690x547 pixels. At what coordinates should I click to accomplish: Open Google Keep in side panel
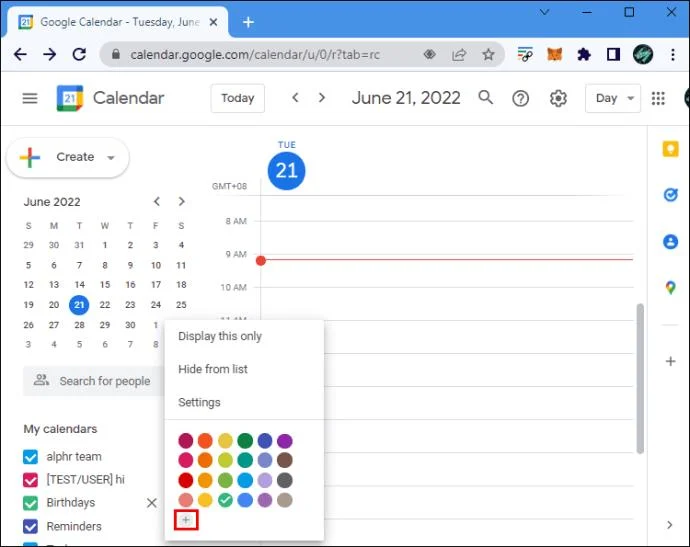pyautogui.click(x=670, y=149)
